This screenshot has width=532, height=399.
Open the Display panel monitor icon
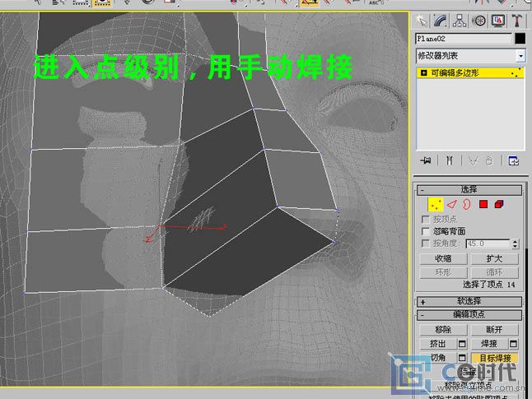(498, 21)
